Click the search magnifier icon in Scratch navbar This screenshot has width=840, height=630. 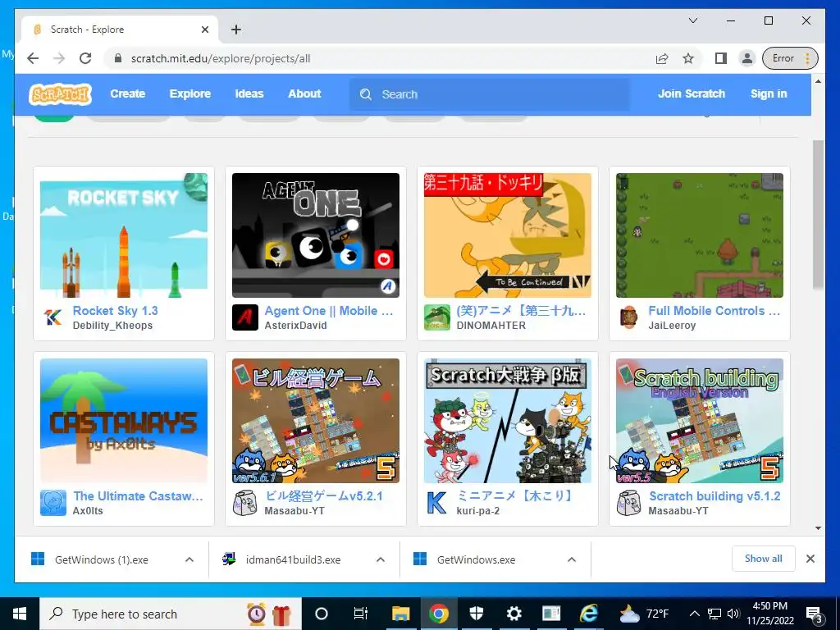366,94
